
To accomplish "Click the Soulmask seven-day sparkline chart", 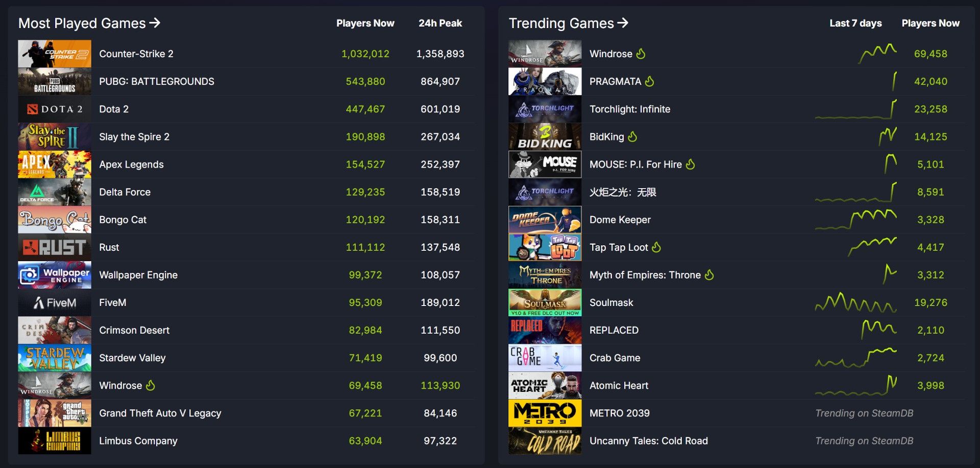I will (x=856, y=302).
